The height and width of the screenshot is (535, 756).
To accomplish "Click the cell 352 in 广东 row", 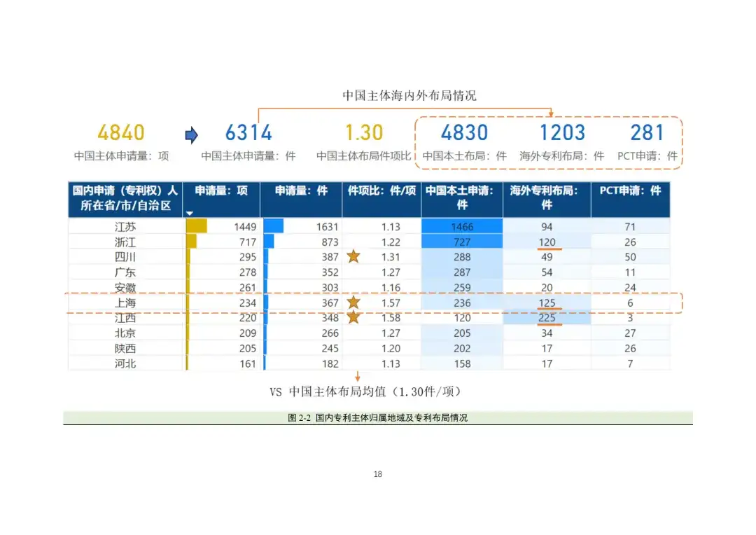I will [330, 272].
